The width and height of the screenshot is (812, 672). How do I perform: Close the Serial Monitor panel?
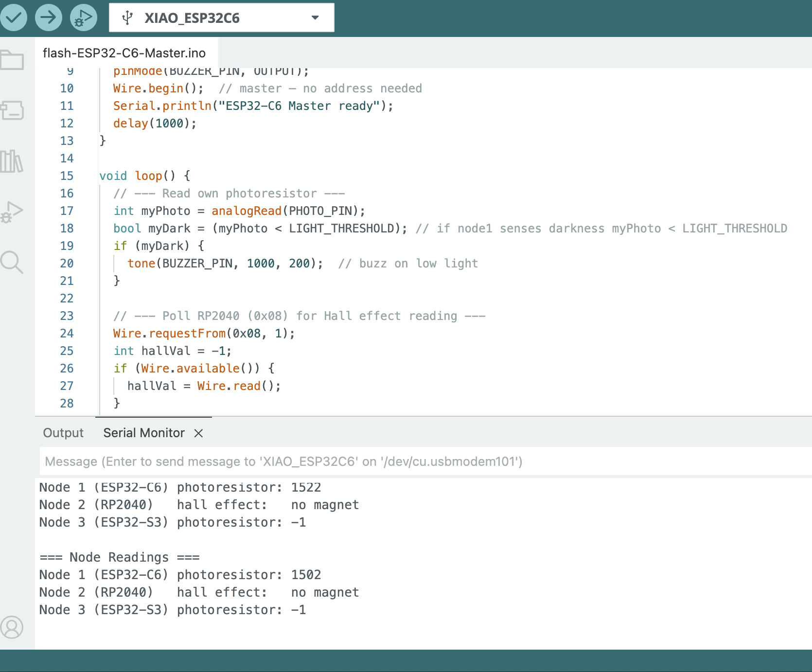coord(198,433)
